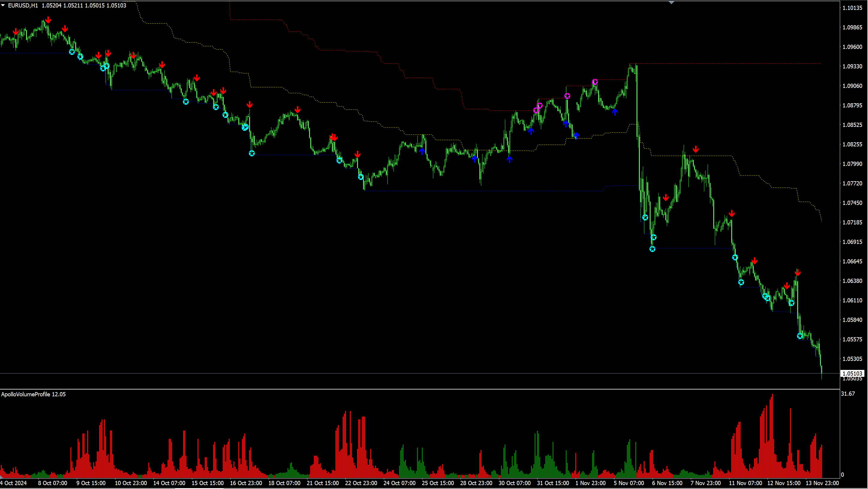Click the red dotted resistance line at 1.09330
868x489 pixels.
coord(724,63)
